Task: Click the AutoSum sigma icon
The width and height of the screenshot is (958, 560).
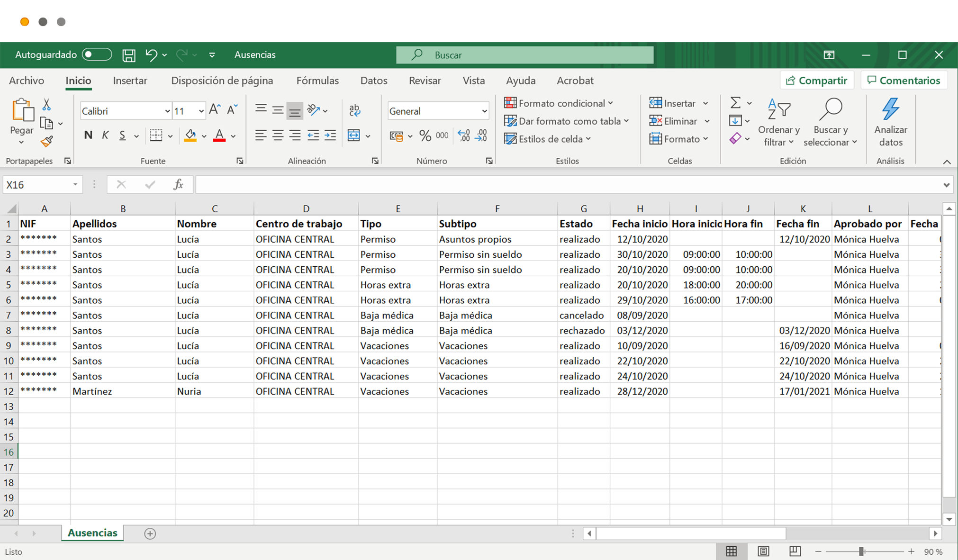Action: [x=735, y=103]
